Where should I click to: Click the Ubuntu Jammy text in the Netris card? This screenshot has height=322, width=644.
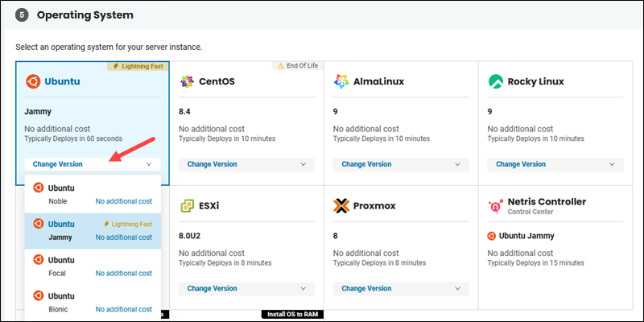tap(526, 236)
